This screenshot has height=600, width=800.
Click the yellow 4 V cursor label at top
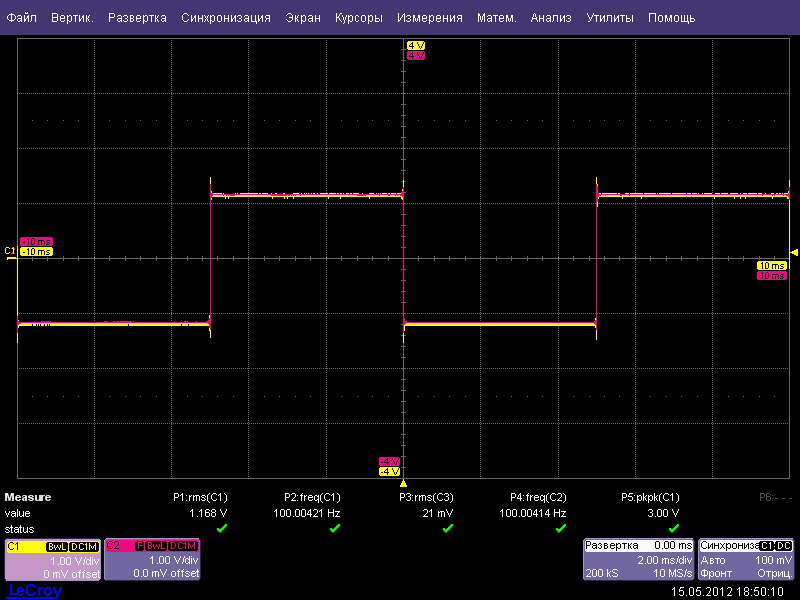[x=416, y=46]
